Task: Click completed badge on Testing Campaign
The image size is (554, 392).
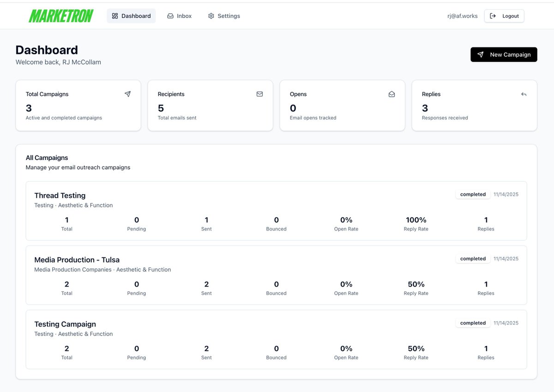Action: pos(473,323)
